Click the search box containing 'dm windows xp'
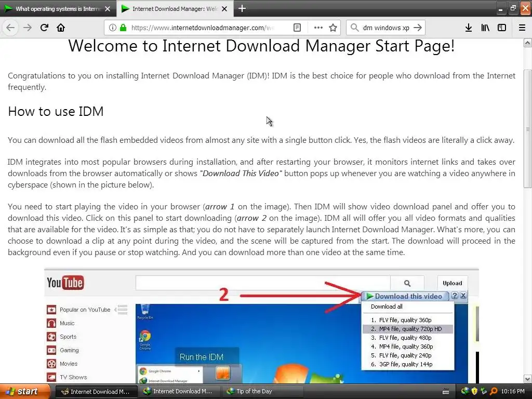532x399 pixels. pyautogui.click(x=386, y=28)
